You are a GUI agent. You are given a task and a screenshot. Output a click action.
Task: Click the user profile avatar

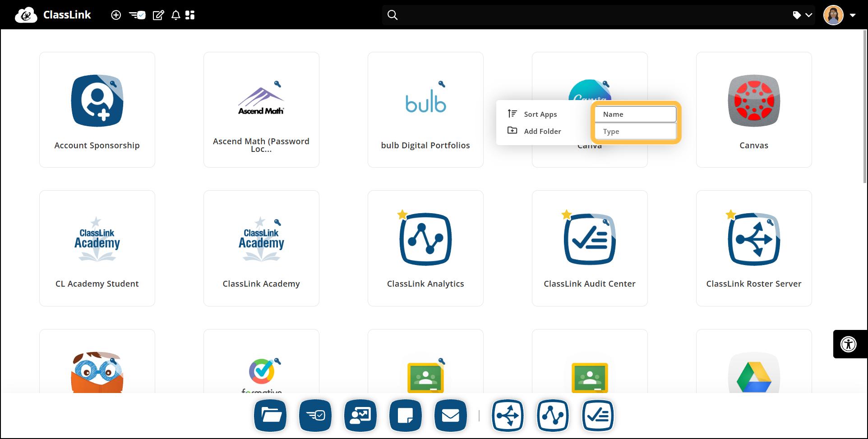click(833, 15)
